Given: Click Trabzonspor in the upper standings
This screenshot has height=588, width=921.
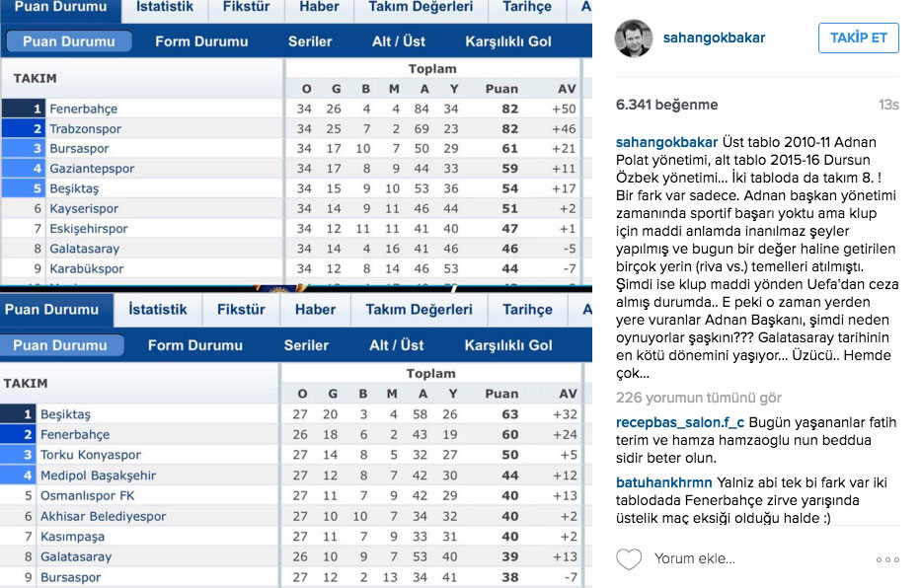Looking at the screenshot, I should click(85, 129).
